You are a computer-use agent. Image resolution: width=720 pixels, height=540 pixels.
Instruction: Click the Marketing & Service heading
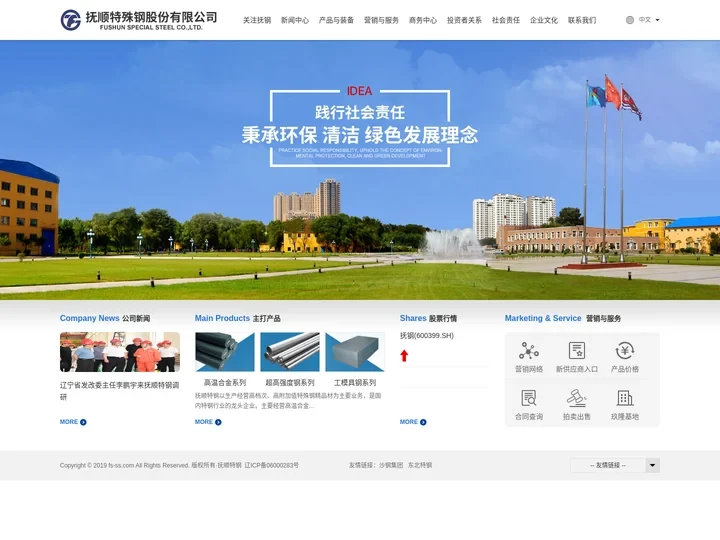(563, 318)
